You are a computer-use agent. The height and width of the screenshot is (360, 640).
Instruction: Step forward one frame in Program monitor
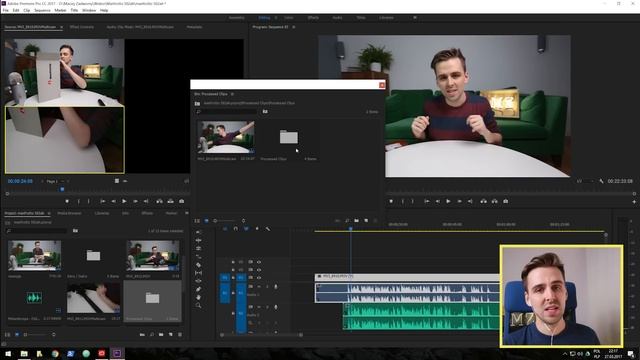pyautogui.click(x=459, y=201)
